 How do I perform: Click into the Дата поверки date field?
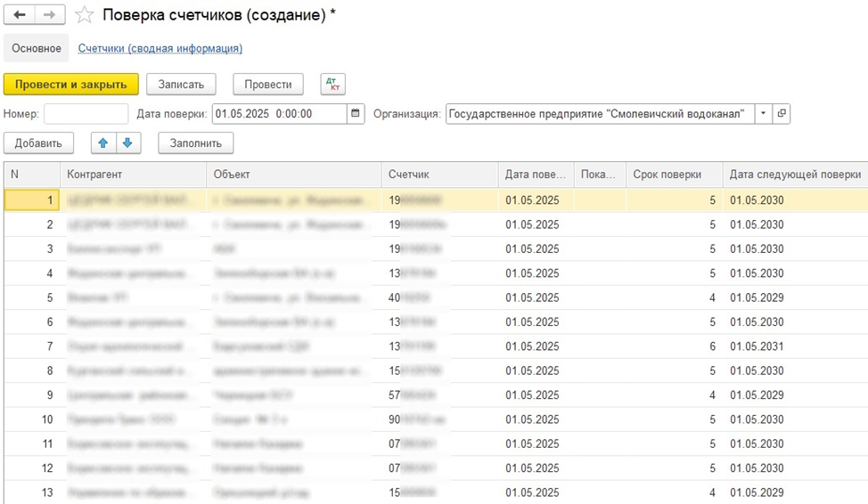pos(278,114)
